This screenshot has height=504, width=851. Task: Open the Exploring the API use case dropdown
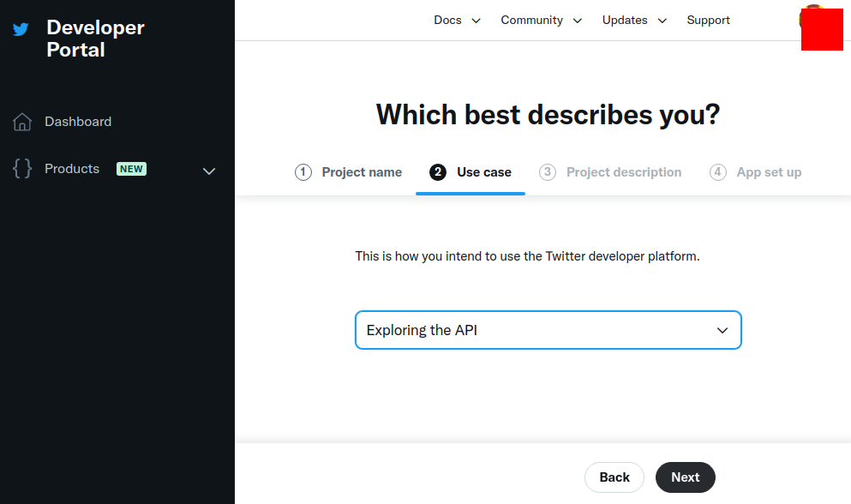click(548, 330)
